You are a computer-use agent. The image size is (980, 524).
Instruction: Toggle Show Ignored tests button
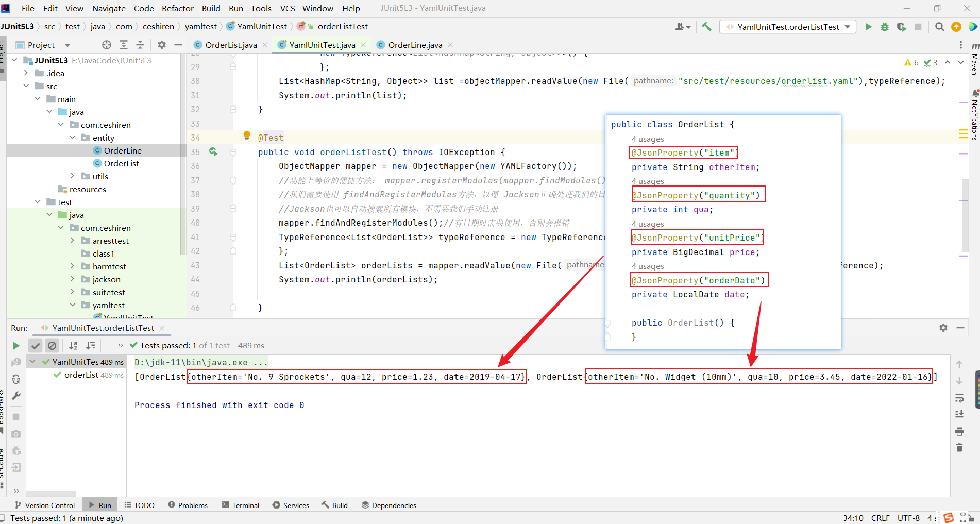52,346
